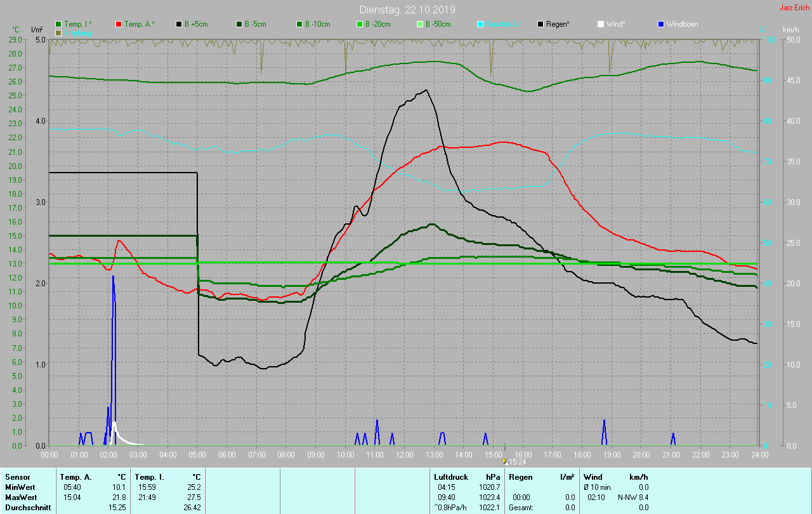Click the Sensor header in stats table
This screenshot has height=514, width=812.
[x=17, y=477]
